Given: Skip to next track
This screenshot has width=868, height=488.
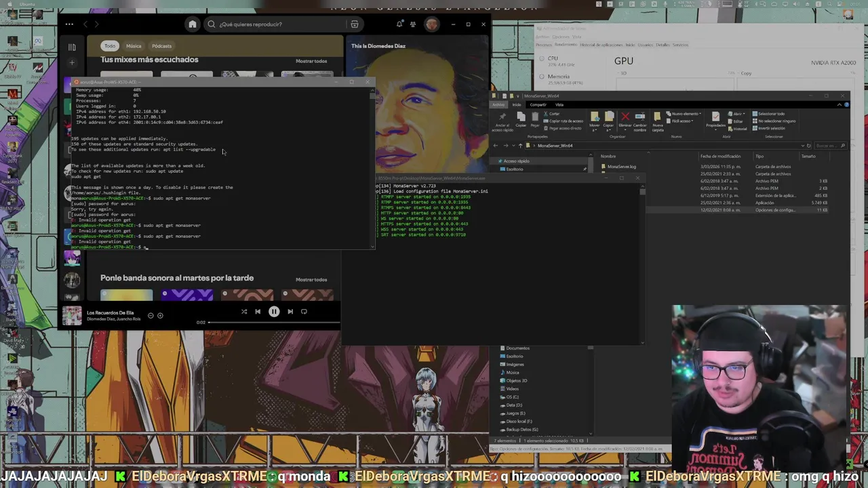Looking at the screenshot, I should tap(290, 312).
